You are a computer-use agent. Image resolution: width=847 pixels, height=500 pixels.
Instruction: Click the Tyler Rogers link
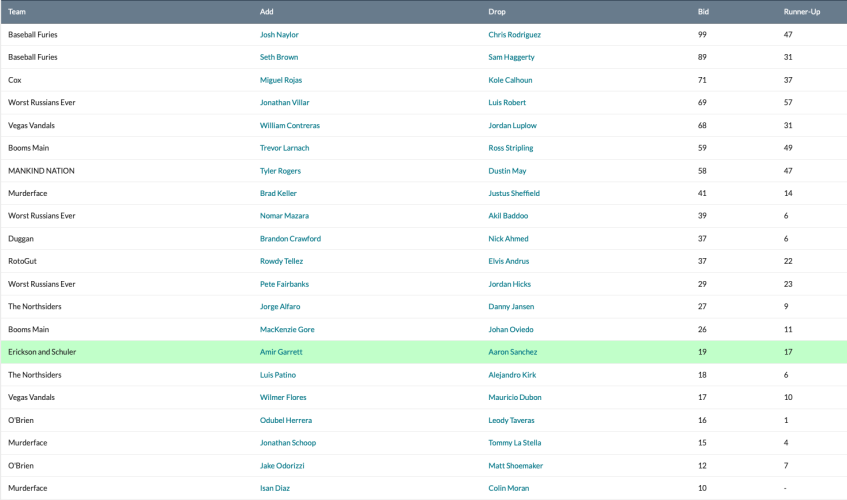point(280,171)
